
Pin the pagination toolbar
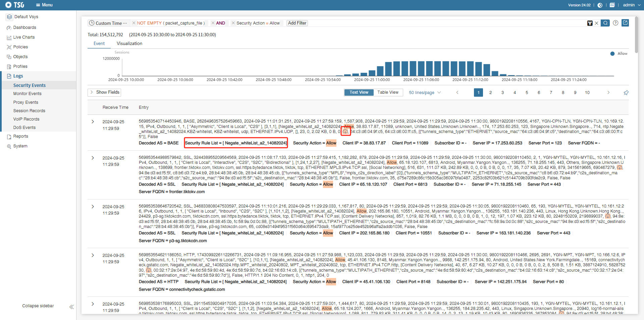pos(626,93)
